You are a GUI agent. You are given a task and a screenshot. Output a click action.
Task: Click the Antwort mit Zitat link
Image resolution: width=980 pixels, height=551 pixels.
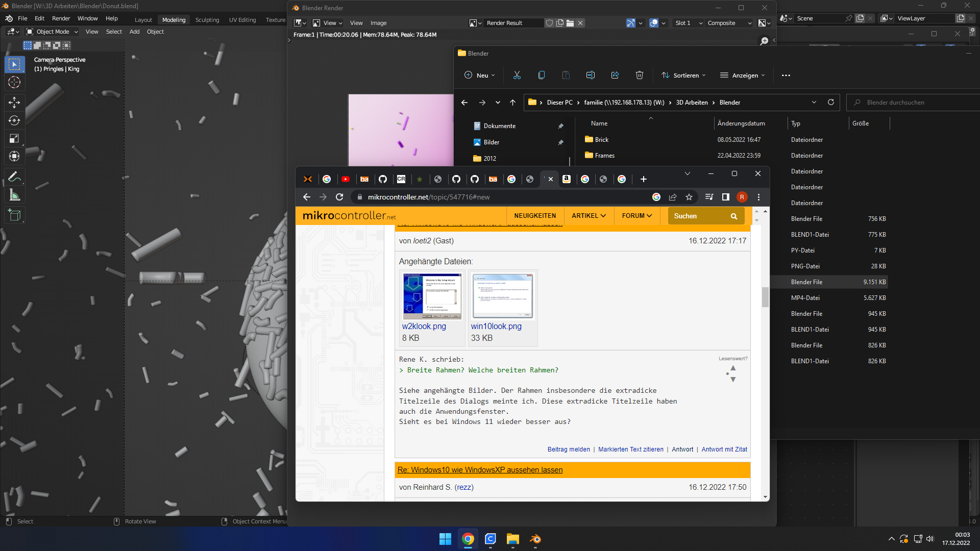click(x=724, y=449)
